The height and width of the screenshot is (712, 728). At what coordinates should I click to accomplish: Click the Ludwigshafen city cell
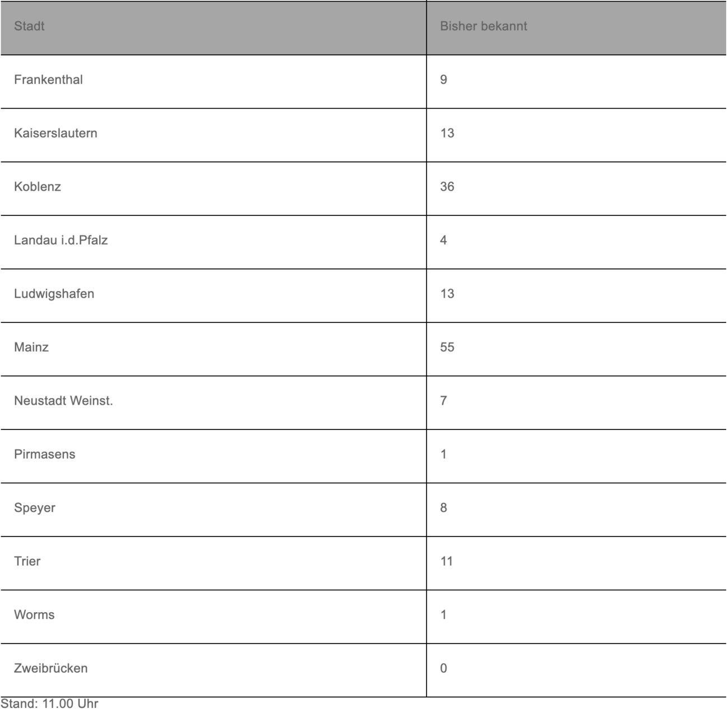[54, 294]
